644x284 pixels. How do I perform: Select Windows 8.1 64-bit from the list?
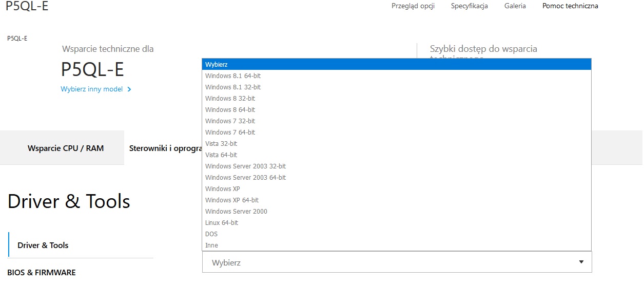pyautogui.click(x=397, y=75)
